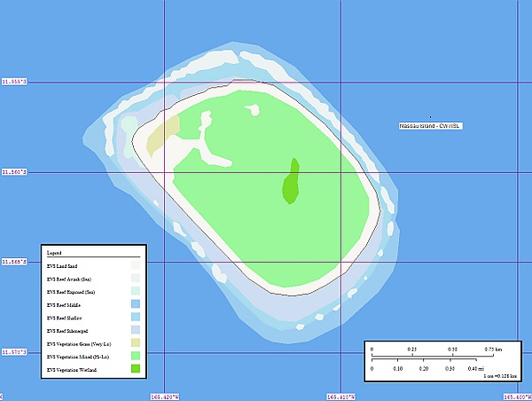Click the 11.560°S latitude label
The height and width of the screenshot is (401, 532).
pyautogui.click(x=14, y=172)
